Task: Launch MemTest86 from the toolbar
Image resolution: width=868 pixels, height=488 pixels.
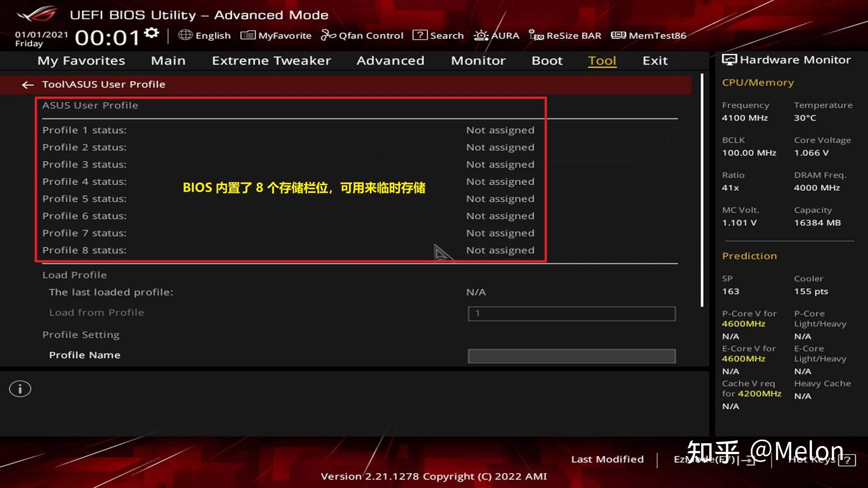Action: point(648,35)
